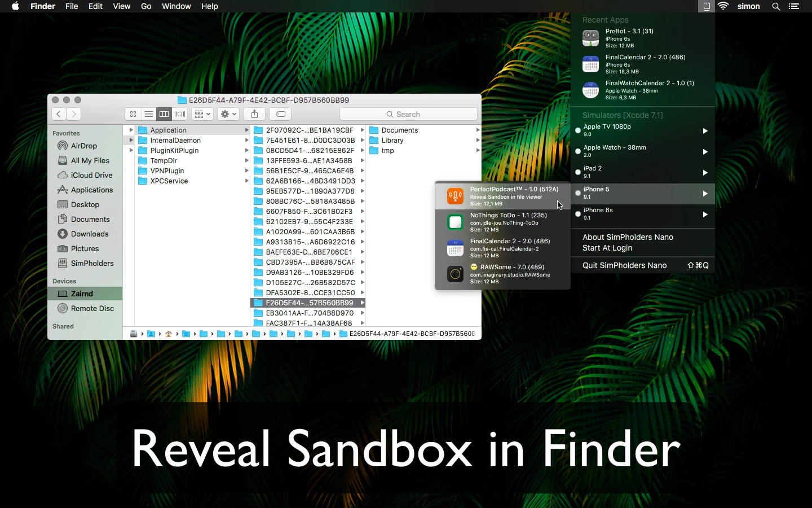Select folder E26D5F44-...57B560BB99
812x508 pixels.
(x=308, y=303)
